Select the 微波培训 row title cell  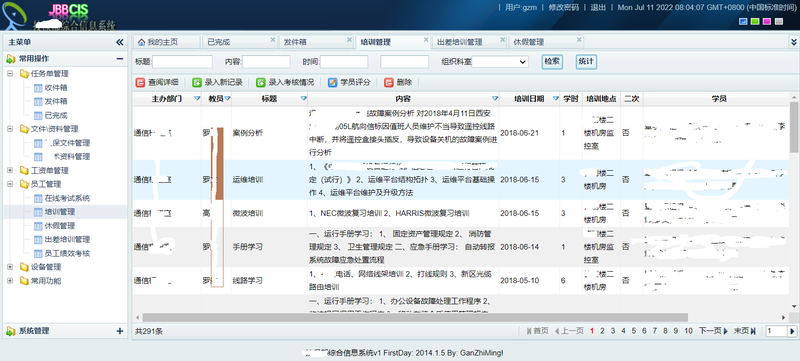tap(269, 213)
